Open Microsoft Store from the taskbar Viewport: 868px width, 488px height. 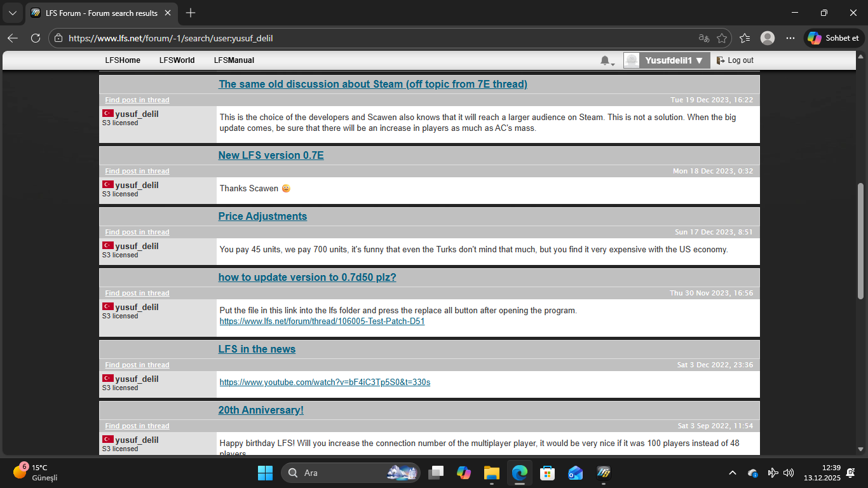(548, 473)
